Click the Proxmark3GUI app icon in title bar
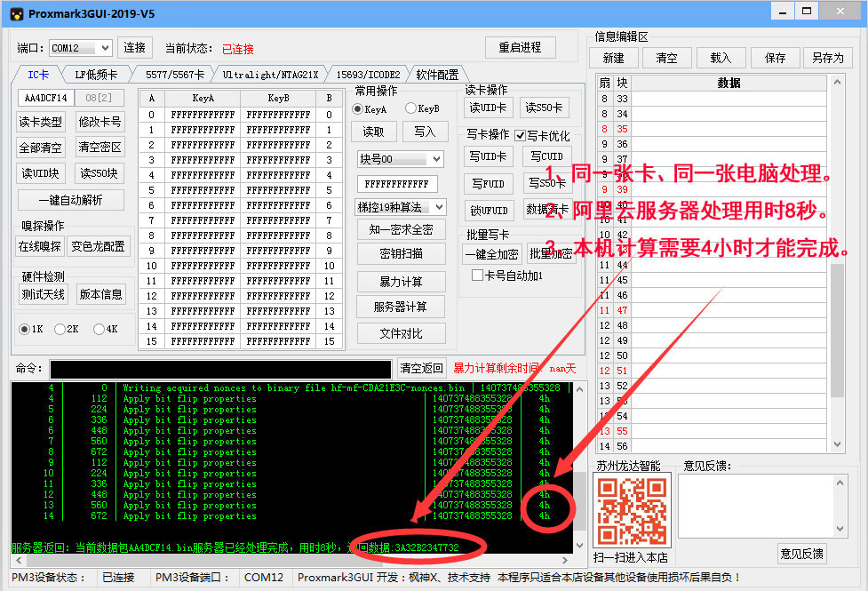 click(x=15, y=13)
